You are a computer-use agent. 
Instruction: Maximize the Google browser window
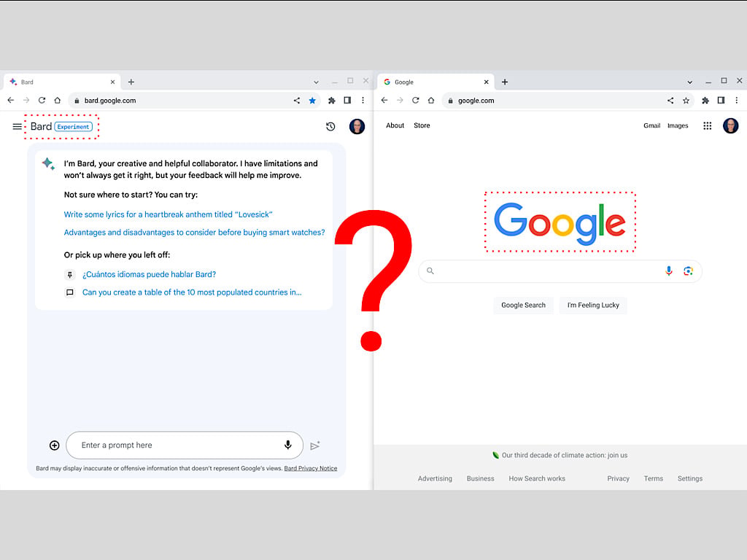(x=724, y=81)
